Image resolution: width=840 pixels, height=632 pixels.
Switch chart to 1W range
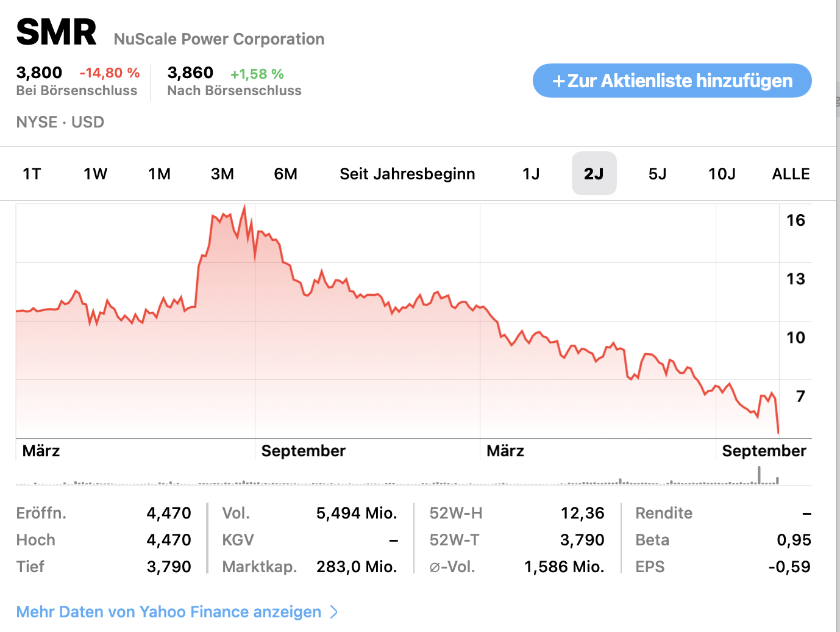click(x=95, y=174)
